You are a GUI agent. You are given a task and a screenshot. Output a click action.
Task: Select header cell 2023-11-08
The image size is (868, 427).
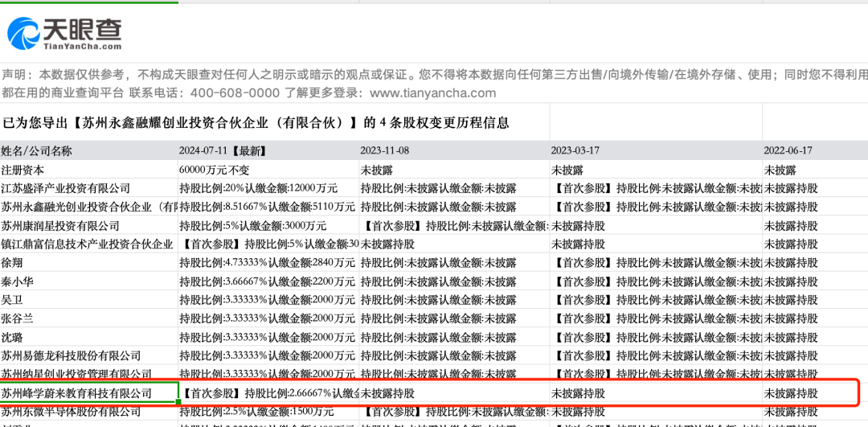454,150
